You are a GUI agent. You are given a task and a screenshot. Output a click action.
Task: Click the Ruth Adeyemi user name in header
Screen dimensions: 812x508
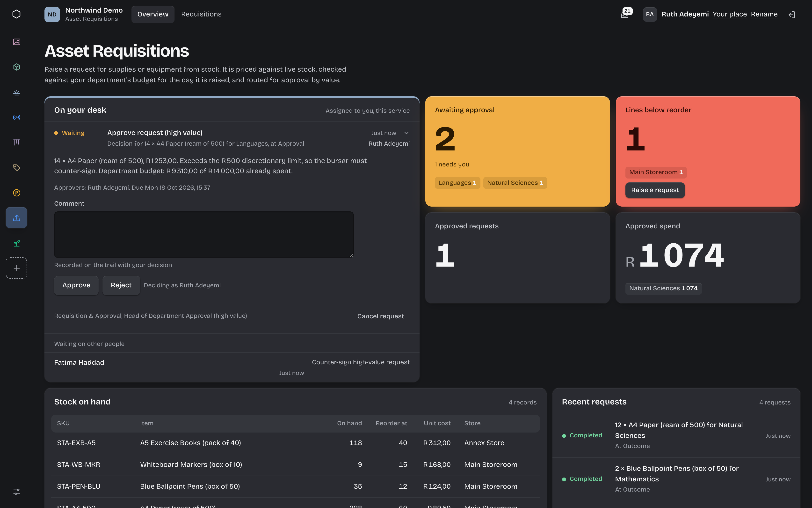coord(685,15)
